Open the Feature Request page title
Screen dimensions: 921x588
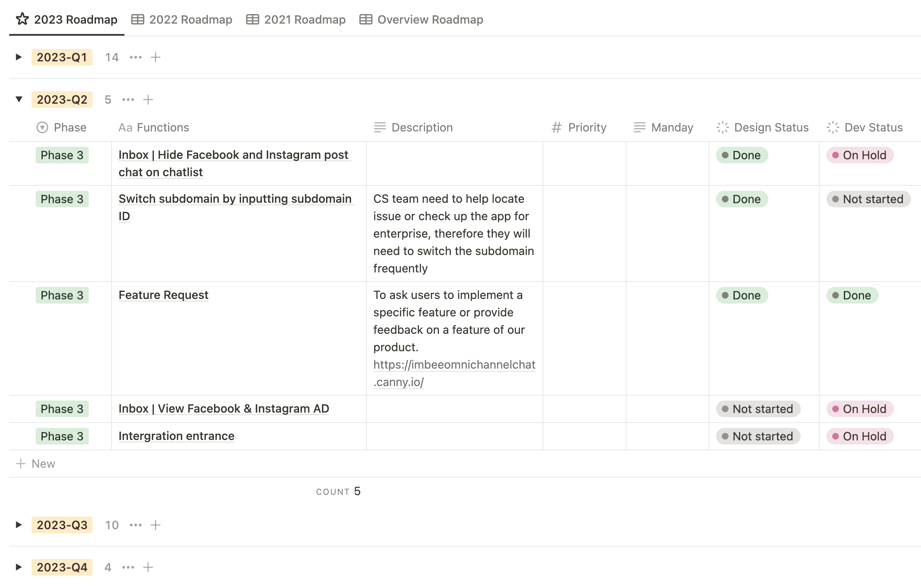[163, 295]
